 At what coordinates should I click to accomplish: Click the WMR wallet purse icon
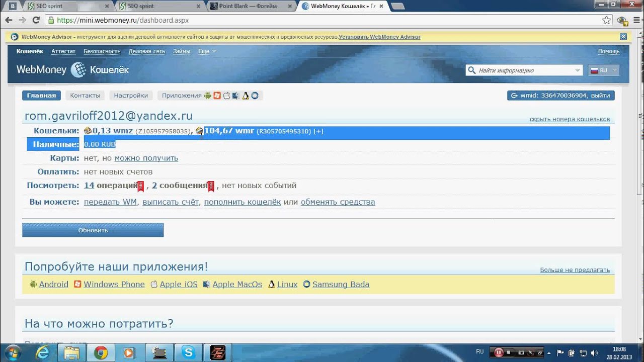point(199,131)
